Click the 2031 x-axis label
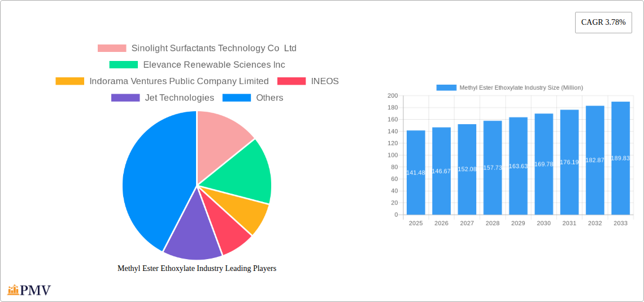 click(x=569, y=223)
